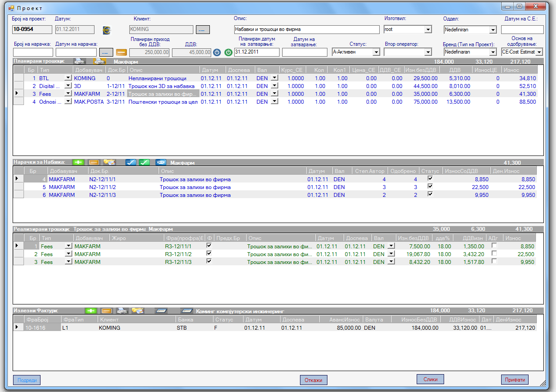Click the green checkmark icon in Нарачки за Набавка
556x392 pixels.
coord(145,162)
